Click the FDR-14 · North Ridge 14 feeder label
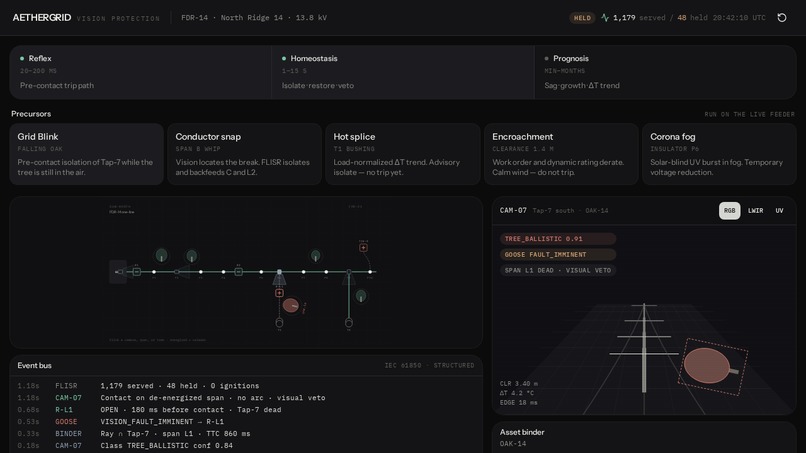This screenshot has height=453, width=806. tap(254, 17)
